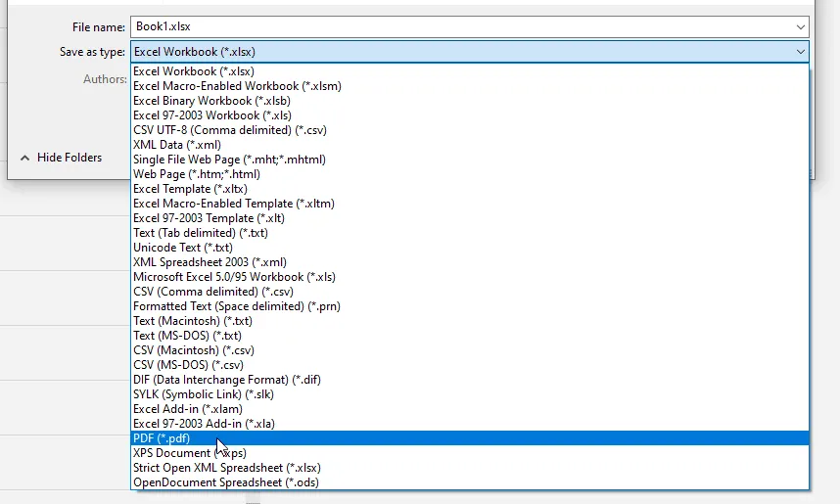840x504 pixels.
Task: Pick Excel Macro-Enabled Template (*.xltm)
Action: pos(469,204)
